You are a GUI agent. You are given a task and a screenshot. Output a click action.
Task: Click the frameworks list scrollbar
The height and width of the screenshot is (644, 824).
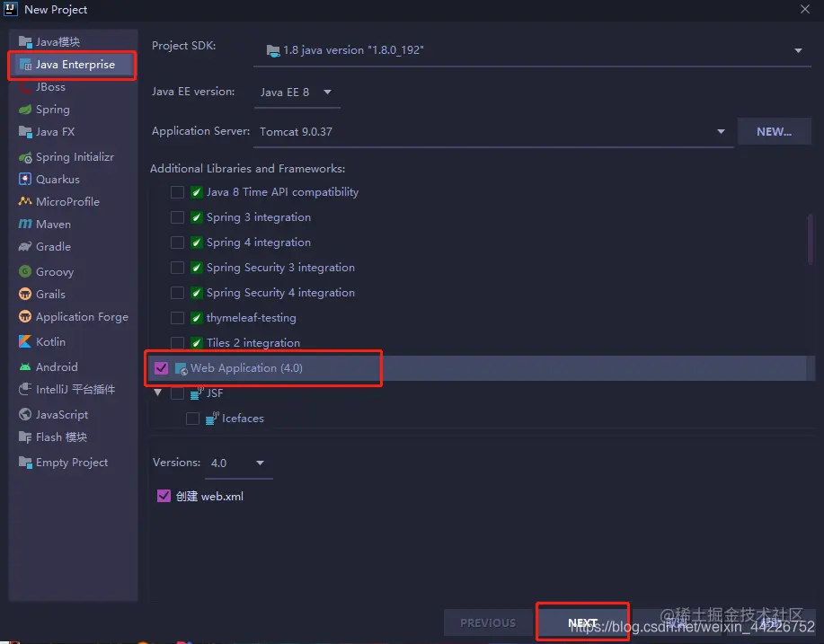pyautogui.click(x=811, y=239)
